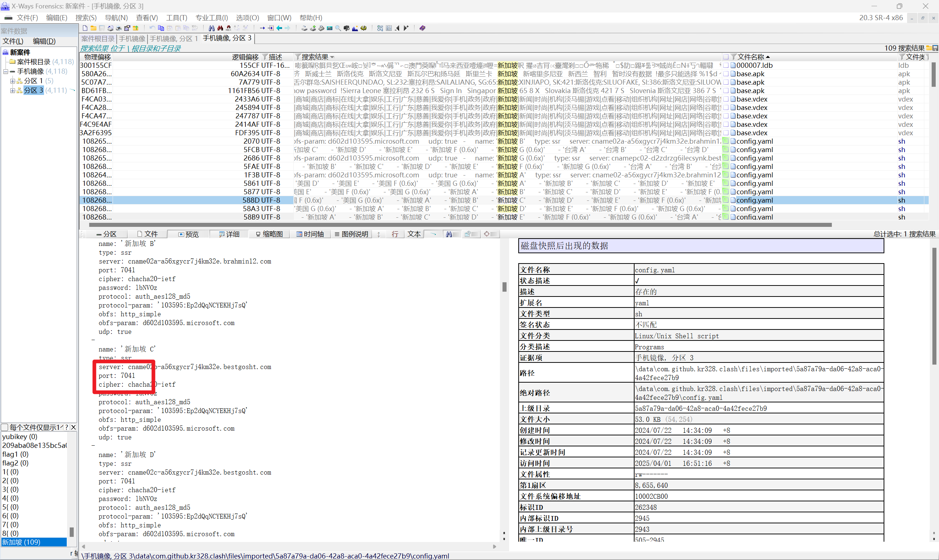Switch to the 时间轴 view tab
Screen dimensions: 939x560
pyautogui.click(x=310, y=234)
